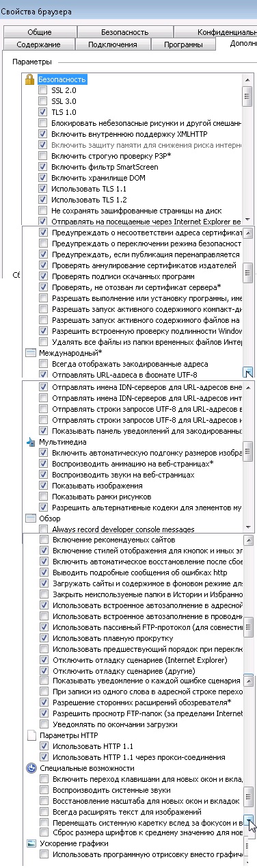Uncheck Использовать плавную прокрутку
Viewport: 257px width, 868px height.
point(44,638)
